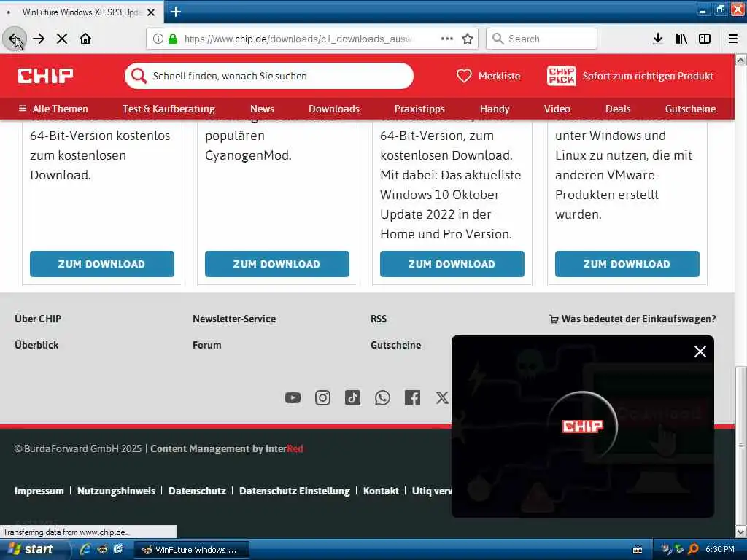The height and width of the screenshot is (560, 747).
Task: Click scroll up arrow of page scrollbar
Action: click(741, 60)
